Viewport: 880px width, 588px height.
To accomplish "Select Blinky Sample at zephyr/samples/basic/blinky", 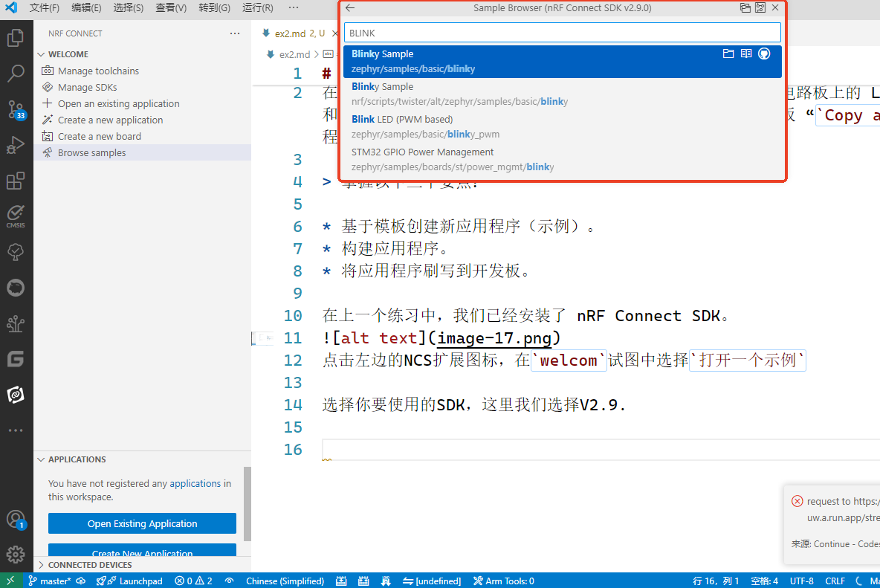I will tap(563, 61).
